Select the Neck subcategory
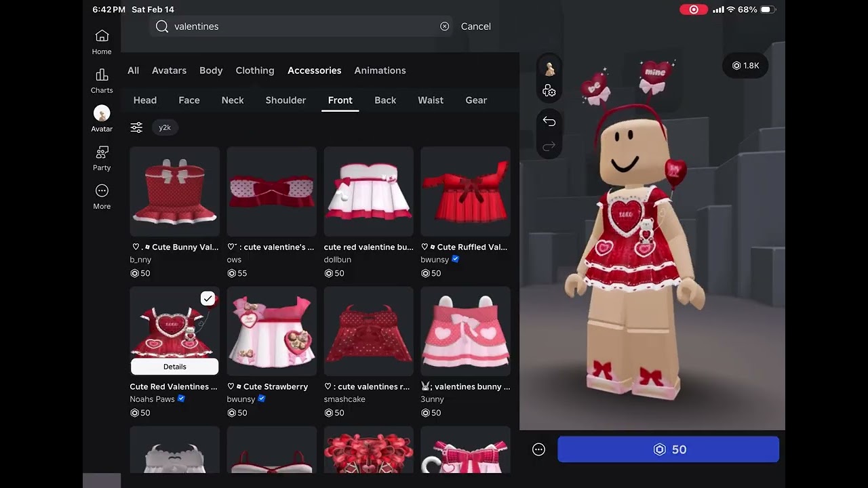The height and width of the screenshot is (488, 868). [233, 100]
